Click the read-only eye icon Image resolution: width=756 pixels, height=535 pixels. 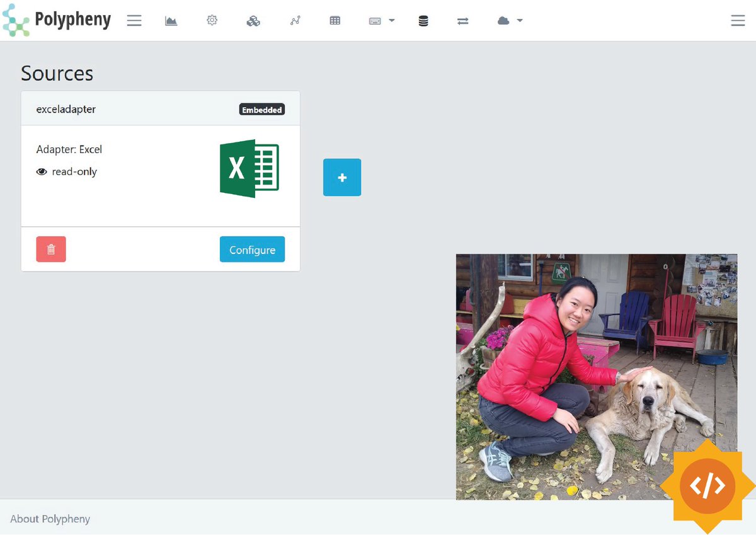point(42,171)
